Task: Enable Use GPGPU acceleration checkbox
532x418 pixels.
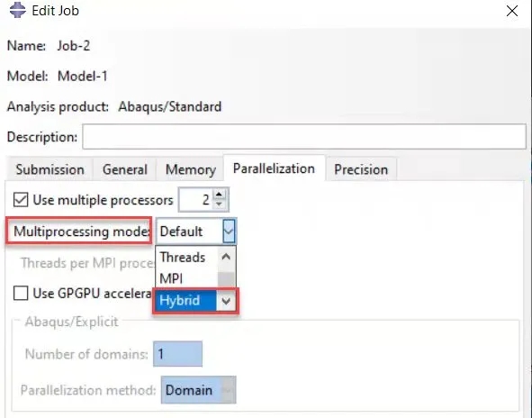Action: point(21,293)
